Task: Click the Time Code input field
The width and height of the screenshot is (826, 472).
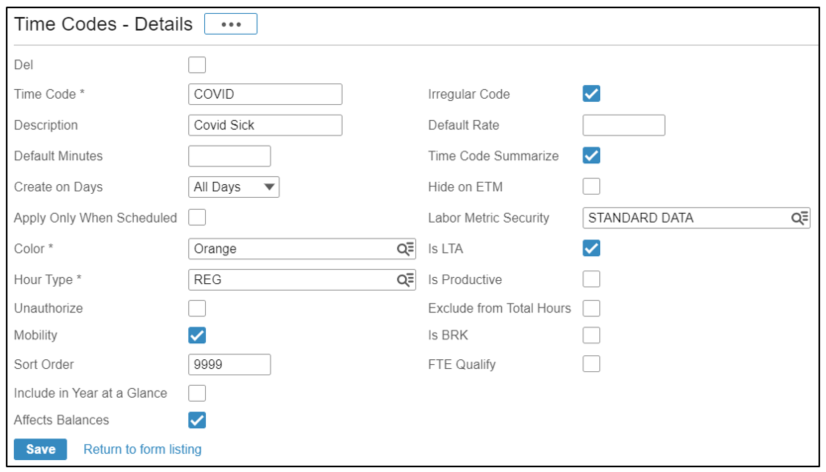Action: pyautogui.click(x=265, y=94)
